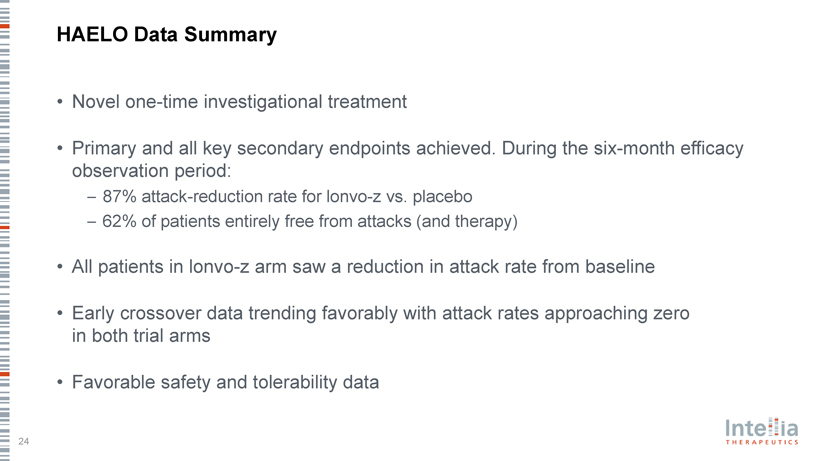This screenshot has height=461, width=820.
Task: Click the bullet dot before Favorable safety
Action: (61, 382)
